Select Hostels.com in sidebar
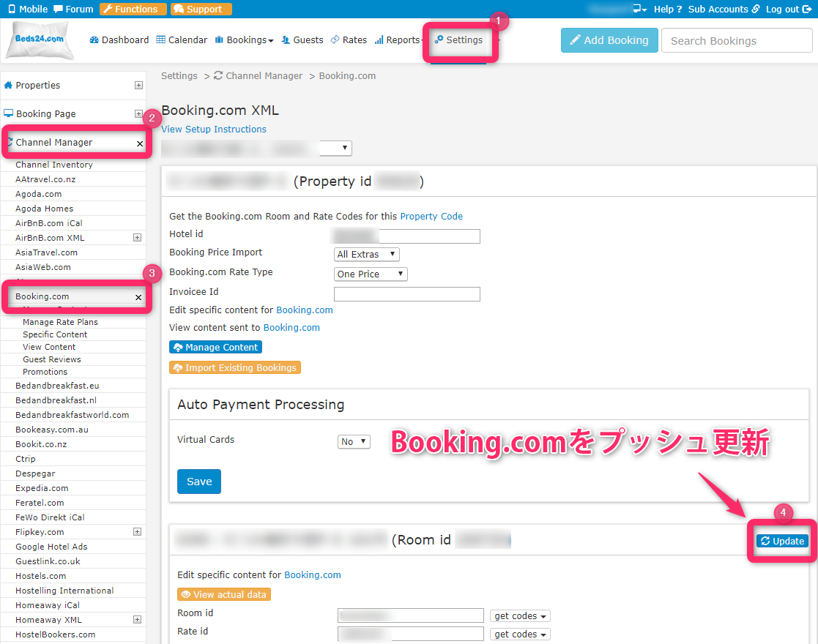818x644 pixels. (x=41, y=576)
